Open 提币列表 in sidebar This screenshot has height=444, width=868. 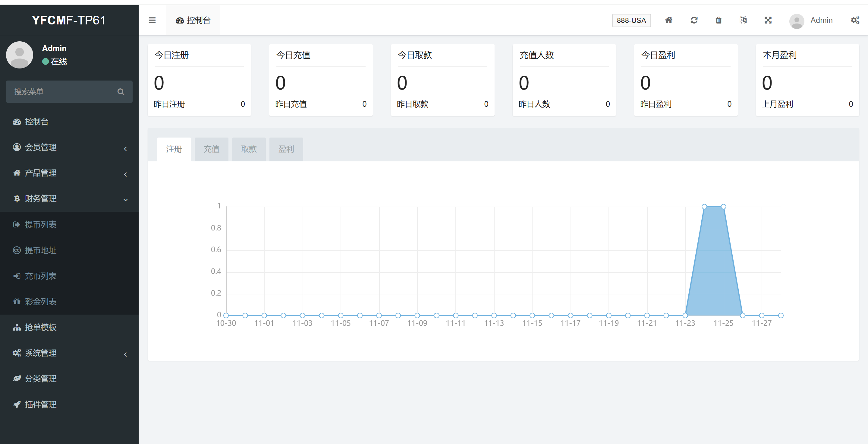coord(40,224)
